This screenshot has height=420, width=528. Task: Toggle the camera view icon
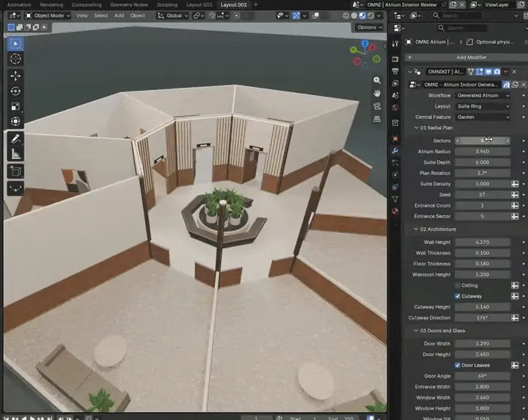(x=377, y=106)
